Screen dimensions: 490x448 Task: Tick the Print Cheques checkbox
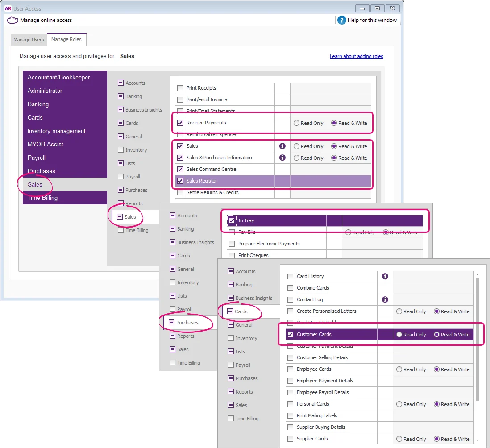pos(232,255)
